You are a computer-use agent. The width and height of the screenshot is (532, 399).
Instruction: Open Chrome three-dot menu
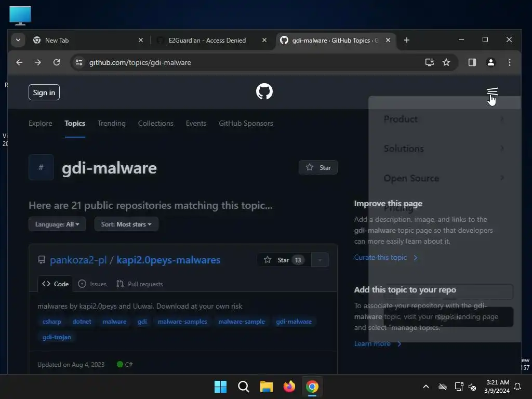[509, 62]
